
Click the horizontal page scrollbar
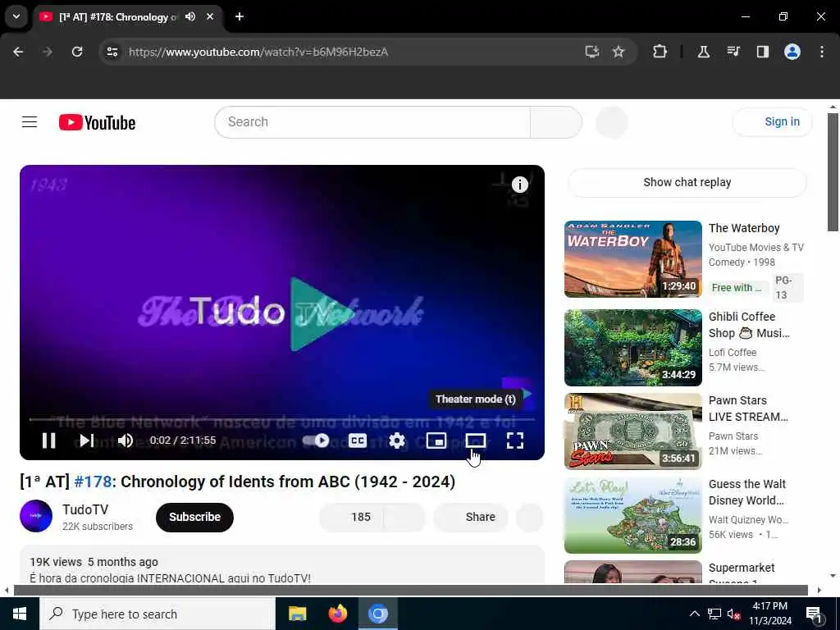pos(410,590)
